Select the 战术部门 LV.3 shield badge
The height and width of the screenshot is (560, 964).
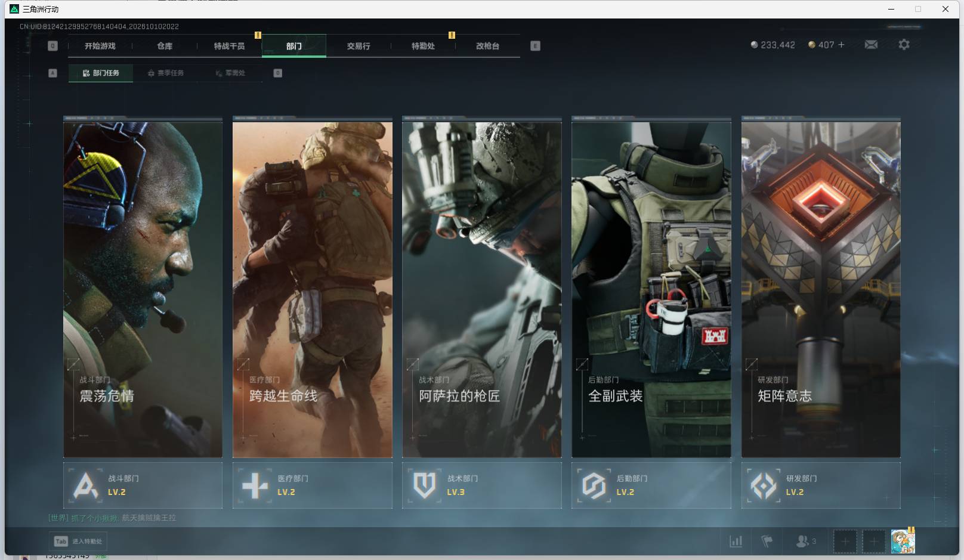click(481, 485)
